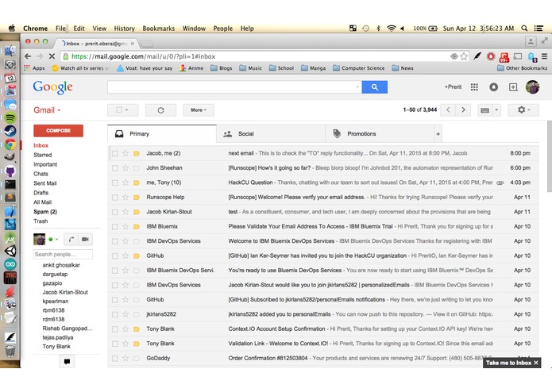Image resolution: width=552 pixels, height=392 pixels.
Task: Click the Search people field
Action: 63,254
